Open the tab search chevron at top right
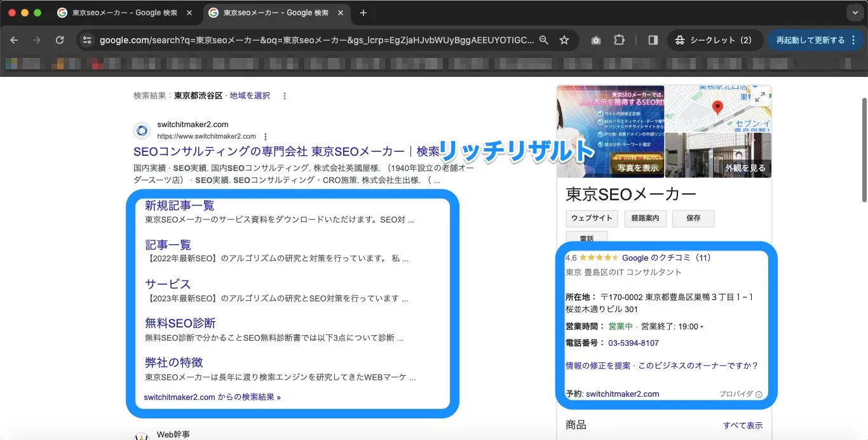This screenshot has width=868, height=440. tap(854, 13)
